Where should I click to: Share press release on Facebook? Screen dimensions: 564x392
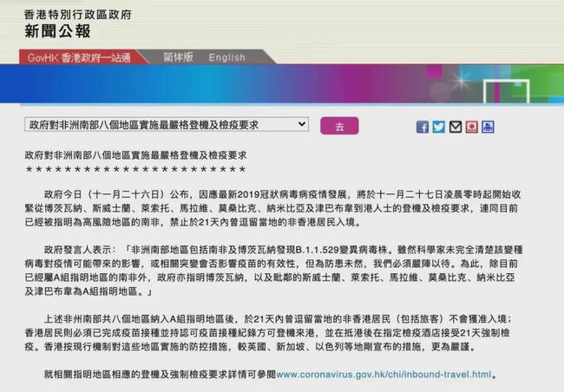click(x=423, y=127)
